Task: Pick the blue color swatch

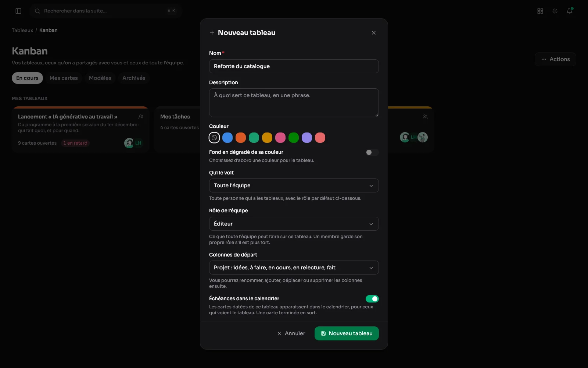Action: pos(227,138)
